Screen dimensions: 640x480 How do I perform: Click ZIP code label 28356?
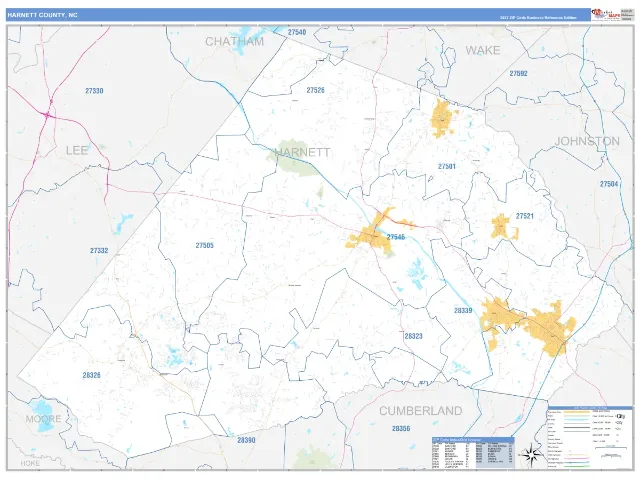(x=401, y=429)
